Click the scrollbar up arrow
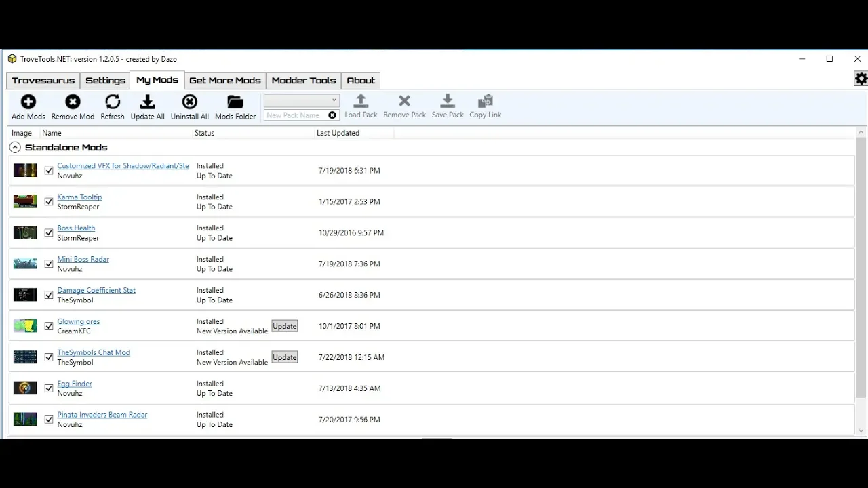This screenshot has height=488, width=868. point(861,133)
